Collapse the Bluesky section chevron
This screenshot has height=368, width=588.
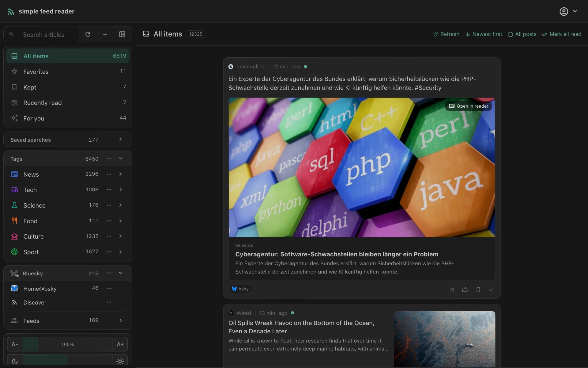pos(121,273)
